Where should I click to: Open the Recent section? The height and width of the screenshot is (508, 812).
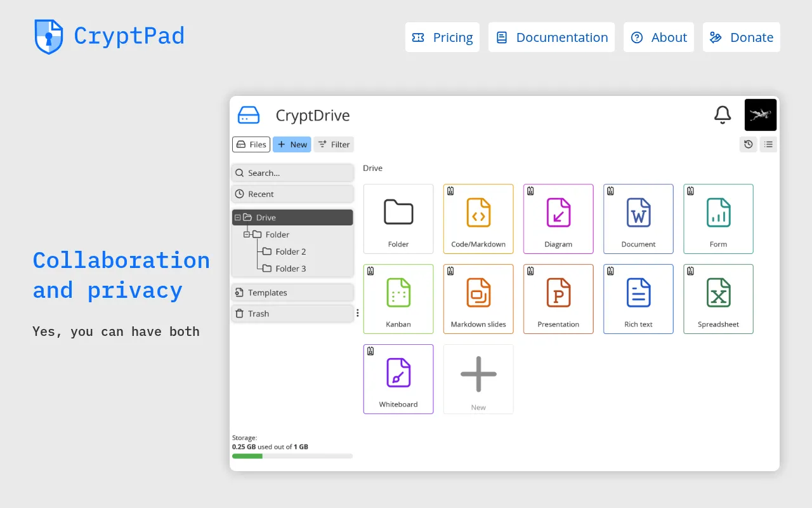(x=292, y=194)
